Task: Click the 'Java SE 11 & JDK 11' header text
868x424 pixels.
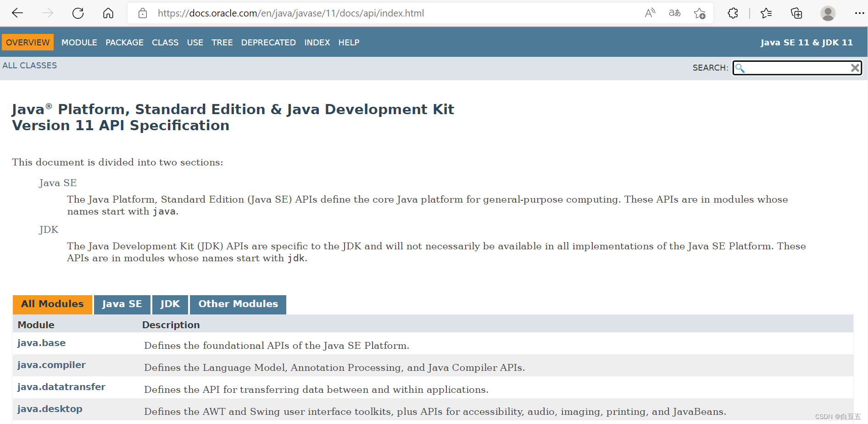Action: click(807, 43)
